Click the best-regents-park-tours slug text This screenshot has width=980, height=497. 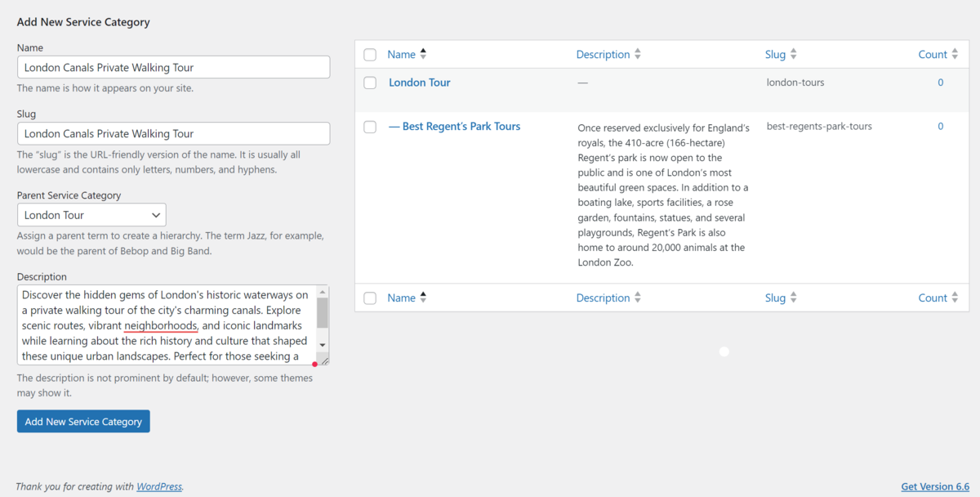[819, 127]
